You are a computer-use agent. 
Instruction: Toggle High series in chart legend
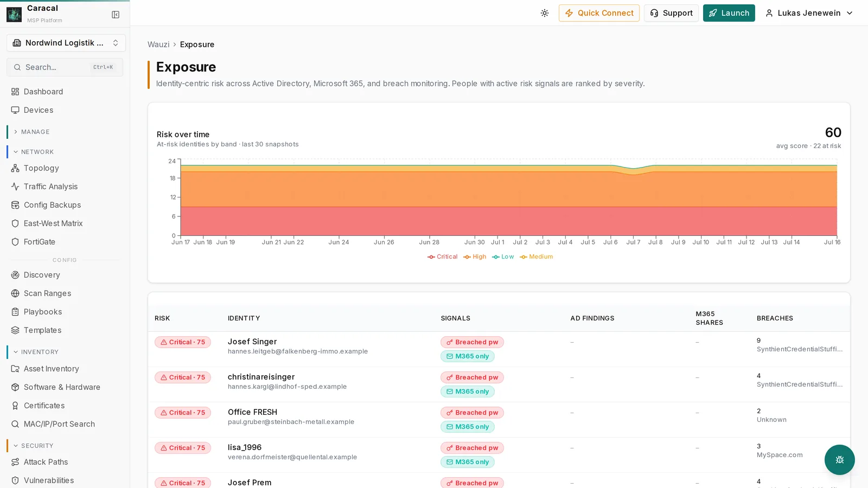[475, 257]
